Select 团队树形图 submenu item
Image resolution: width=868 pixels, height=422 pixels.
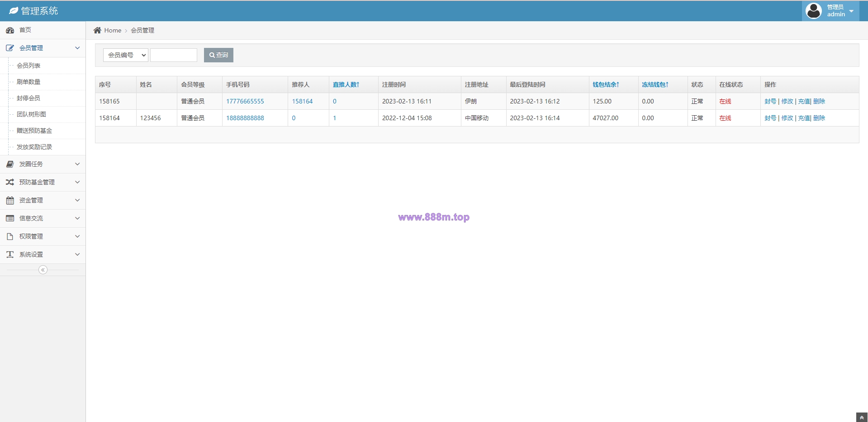coord(31,114)
